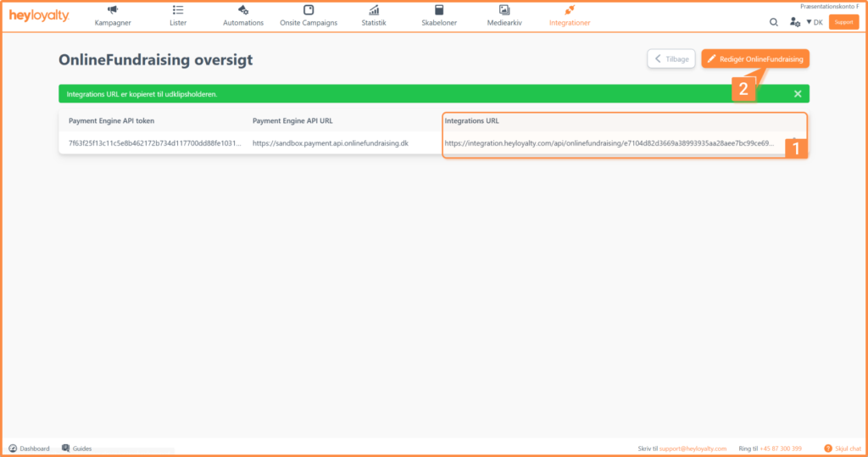Hide chat via Skjul chat
This screenshot has height=457, width=868.
tap(843, 449)
